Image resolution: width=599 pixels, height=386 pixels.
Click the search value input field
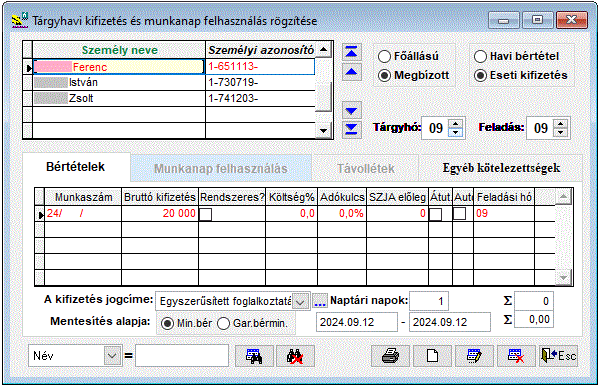tap(182, 356)
